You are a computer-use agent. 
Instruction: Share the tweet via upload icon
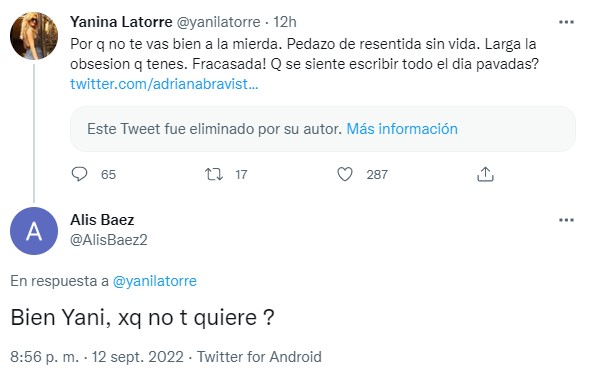pyautogui.click(x=485, y=174)
